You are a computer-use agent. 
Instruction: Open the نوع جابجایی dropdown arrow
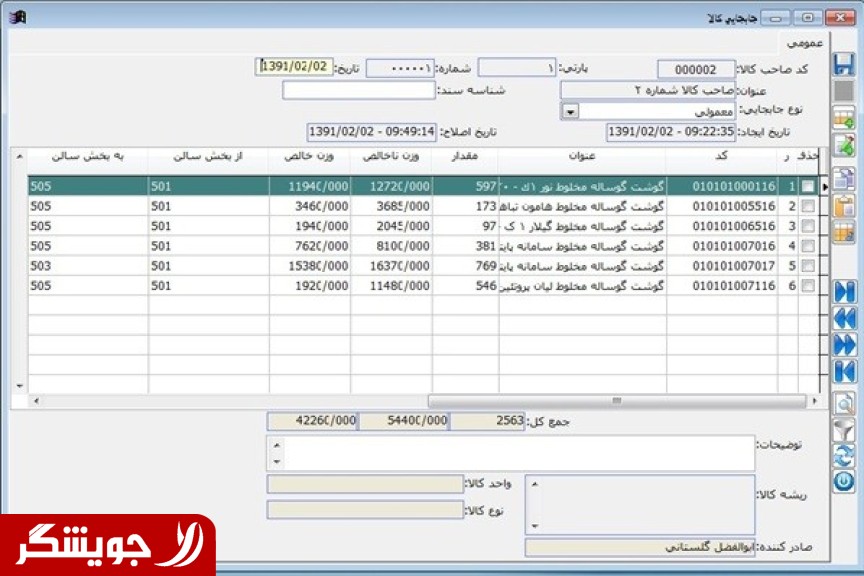[570, 112]
